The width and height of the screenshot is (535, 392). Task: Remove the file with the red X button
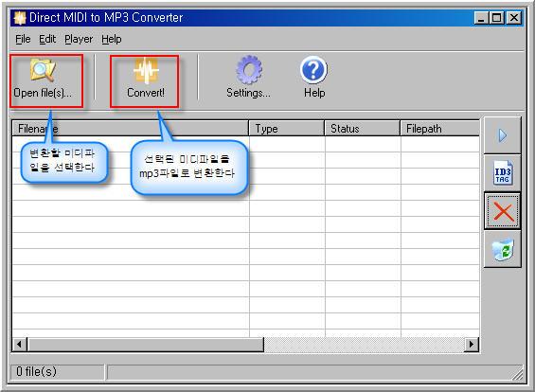click(x=502, y=211)
